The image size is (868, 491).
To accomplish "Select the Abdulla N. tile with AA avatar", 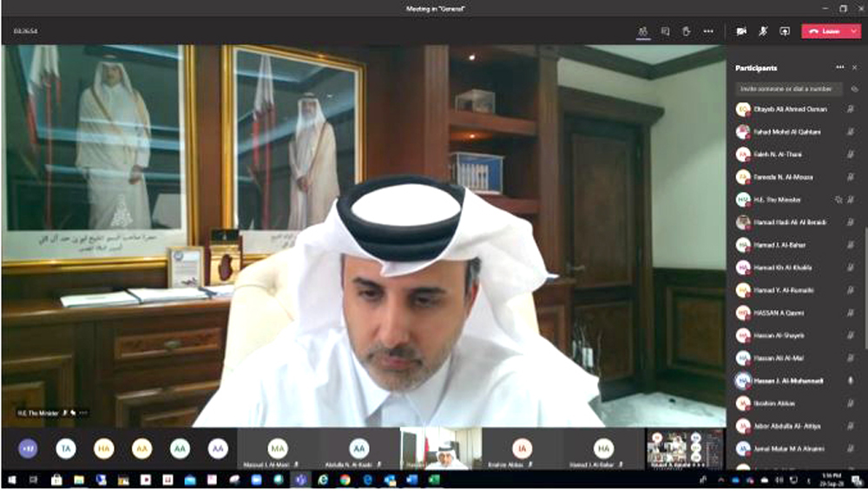I will 358,449.
